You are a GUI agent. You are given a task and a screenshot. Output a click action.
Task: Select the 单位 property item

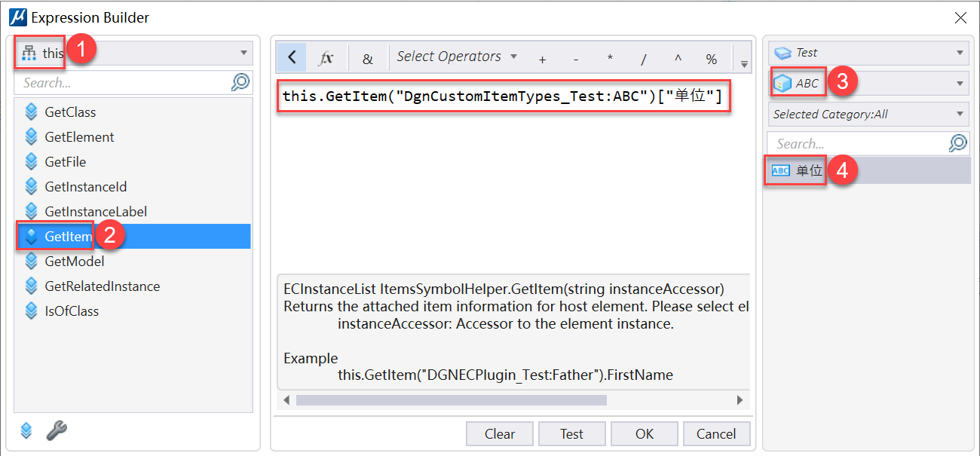click(809, 171)
